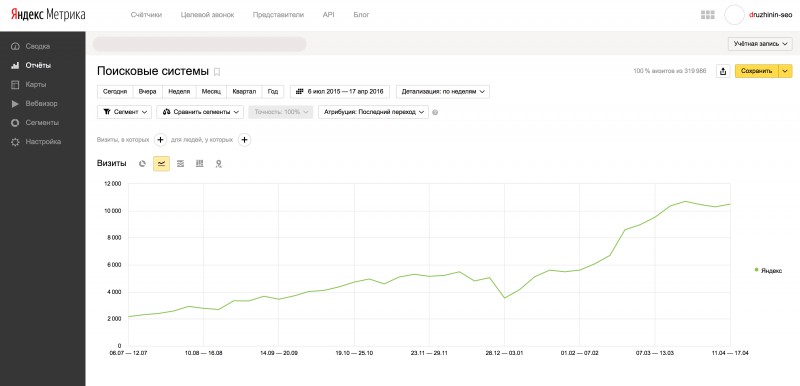This screenshot has height=386, width=800.
Task: Click the Сводка sidebar icon
Action: coord(15,46)
